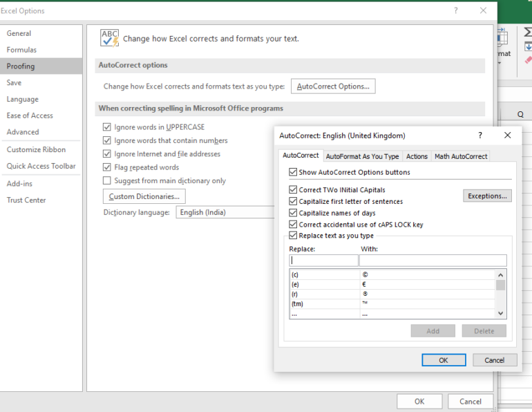Click the Replace text field

323,261
